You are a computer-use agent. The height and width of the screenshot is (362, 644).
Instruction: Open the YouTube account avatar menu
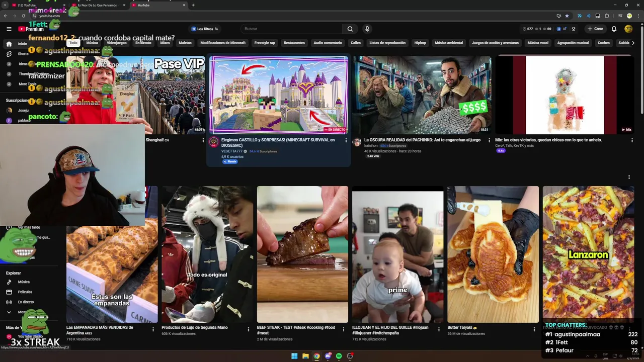pyautogui.click(x=628, y=29)
